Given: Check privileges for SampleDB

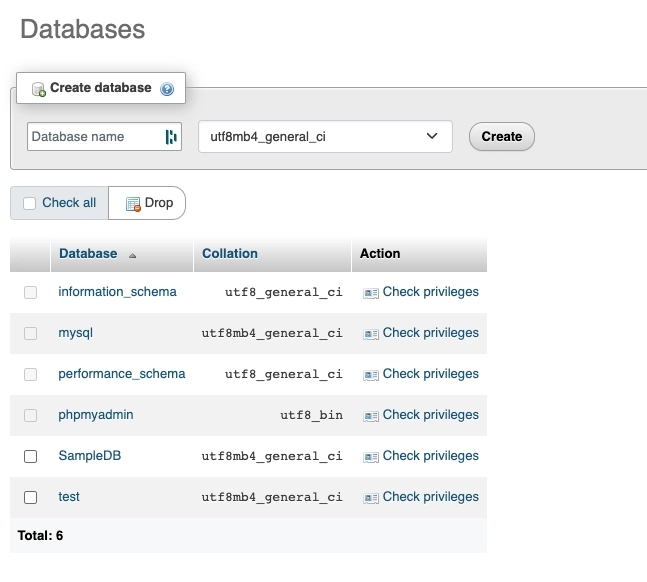Looking at the screenshot, I should [430, 456].
